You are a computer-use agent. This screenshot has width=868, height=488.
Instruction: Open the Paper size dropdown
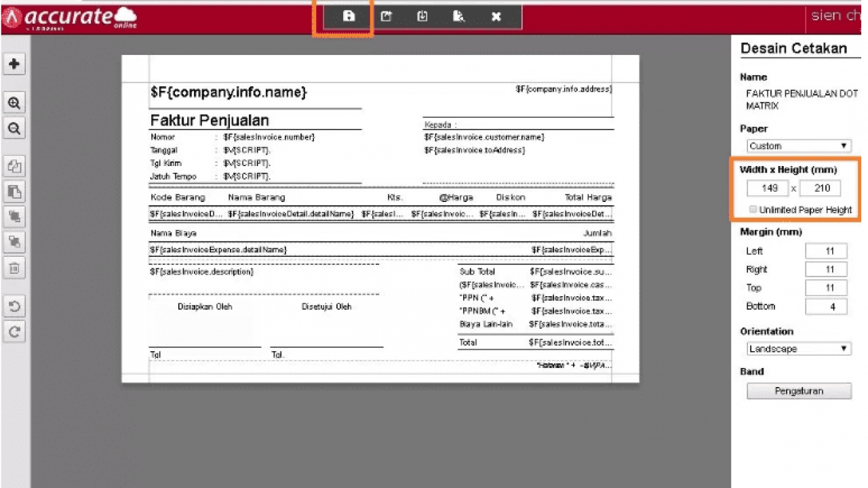[799, 146]
